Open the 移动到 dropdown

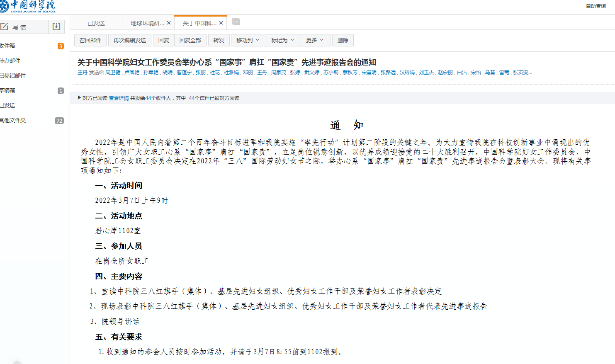[x=248, y=40]
